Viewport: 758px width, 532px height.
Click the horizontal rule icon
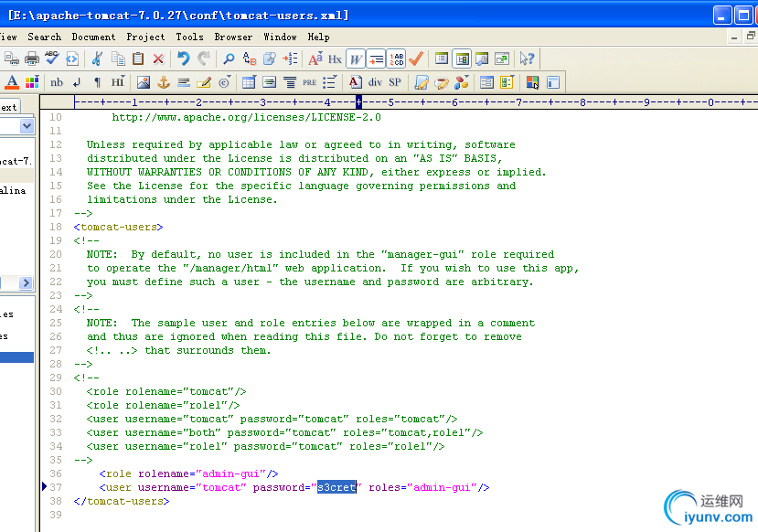184,82
